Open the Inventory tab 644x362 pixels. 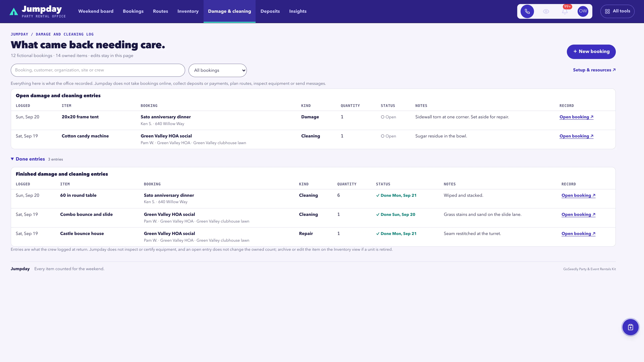coord(188,11)
